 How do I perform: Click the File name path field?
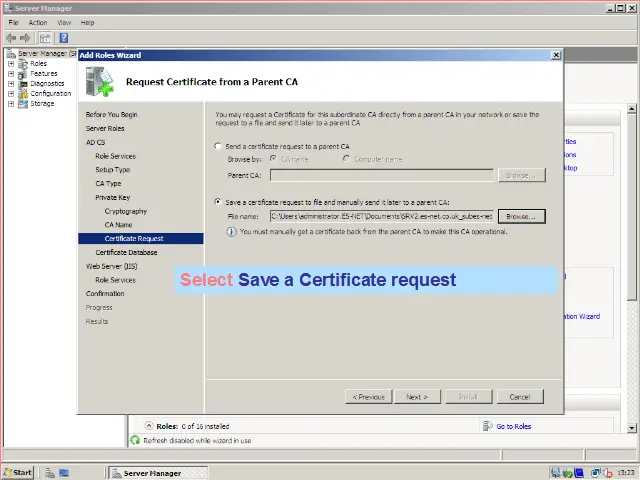382,216
